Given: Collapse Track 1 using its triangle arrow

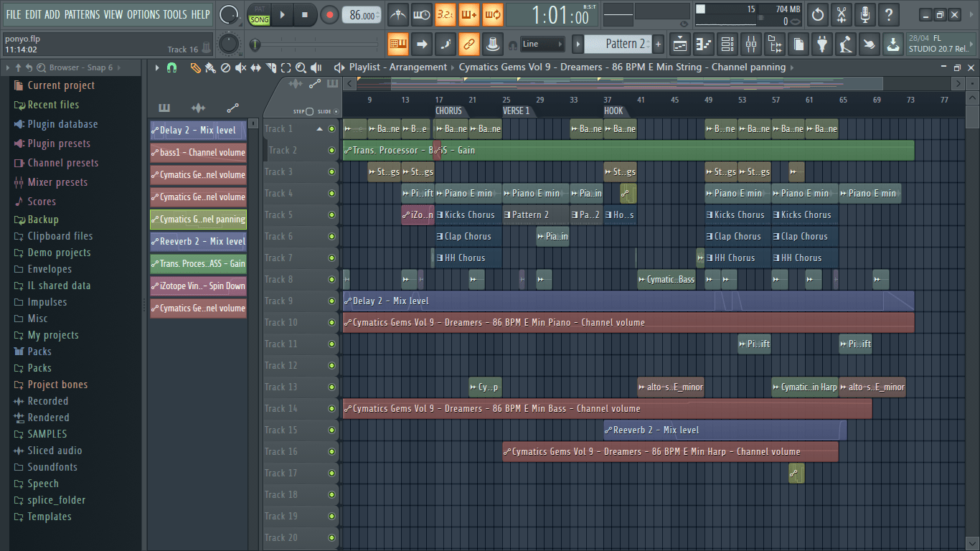Looking at the screenshot, I should [320, 129].
